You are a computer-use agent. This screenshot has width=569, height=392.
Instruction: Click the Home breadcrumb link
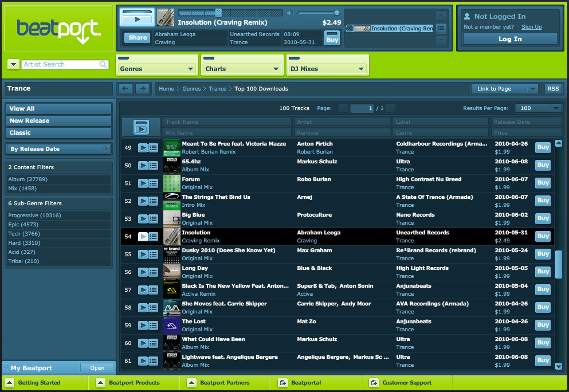[166, 89]
